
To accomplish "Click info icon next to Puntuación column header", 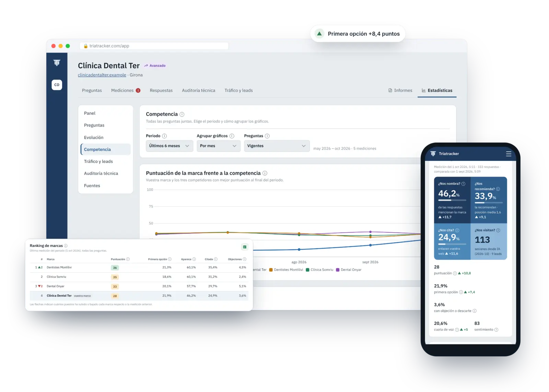I will click(x=128, y=259).
